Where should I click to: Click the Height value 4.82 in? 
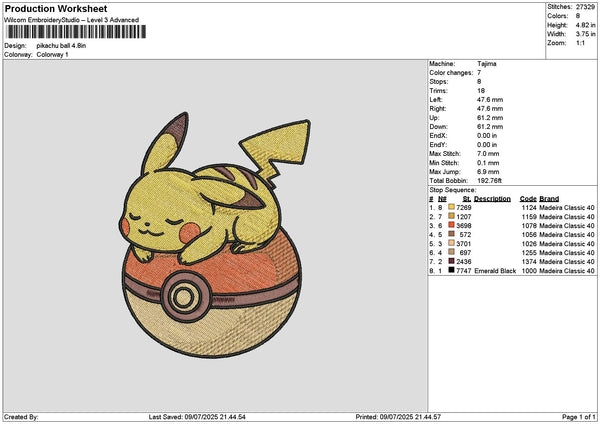[585, 25]
